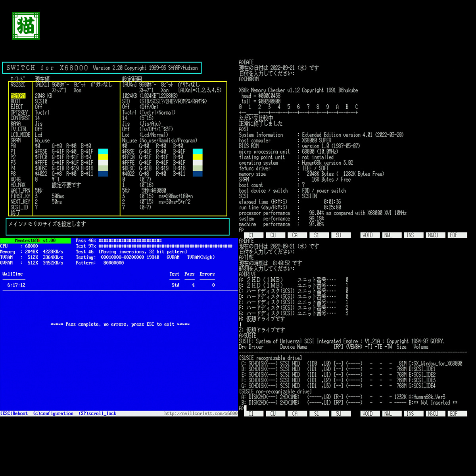This screenshot has width=476, height=476.
Task: Click the メインメモリのサイズを設定します help message
Action: pos(47,224)
